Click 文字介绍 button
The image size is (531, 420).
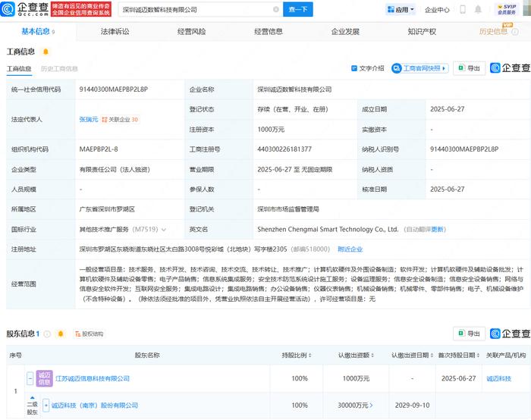368,68
